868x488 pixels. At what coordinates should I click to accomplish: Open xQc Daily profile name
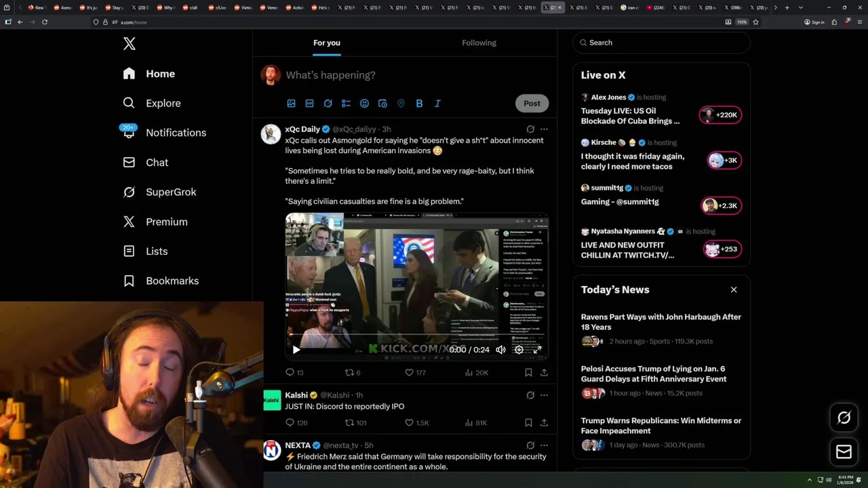tap(302, 129)
